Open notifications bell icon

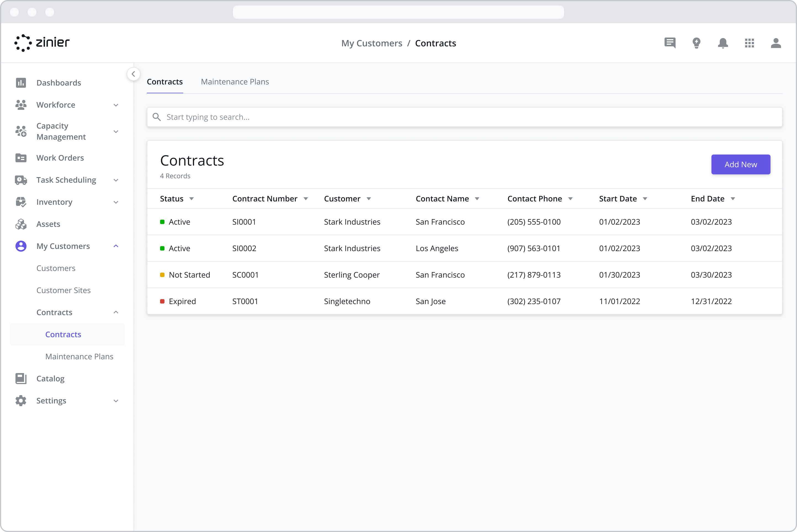(x=723, y=43)
